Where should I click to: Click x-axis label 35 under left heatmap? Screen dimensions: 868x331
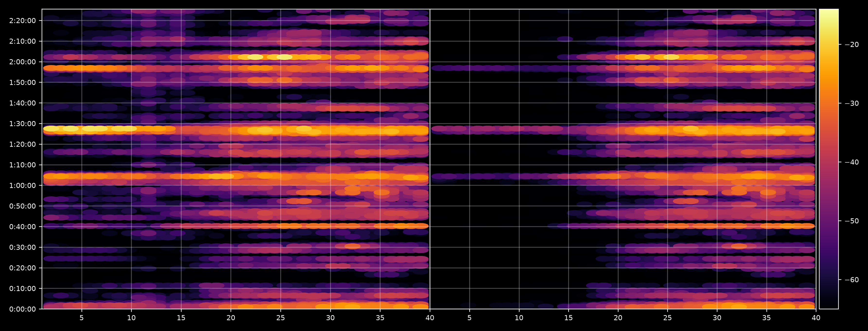coord(380,318)
